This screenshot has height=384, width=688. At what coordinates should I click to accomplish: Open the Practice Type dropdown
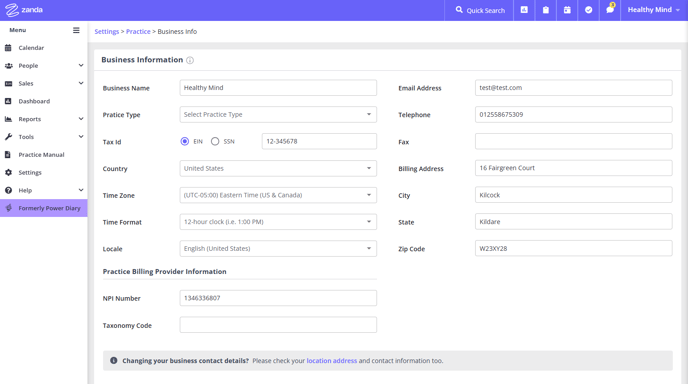[278, 115]
